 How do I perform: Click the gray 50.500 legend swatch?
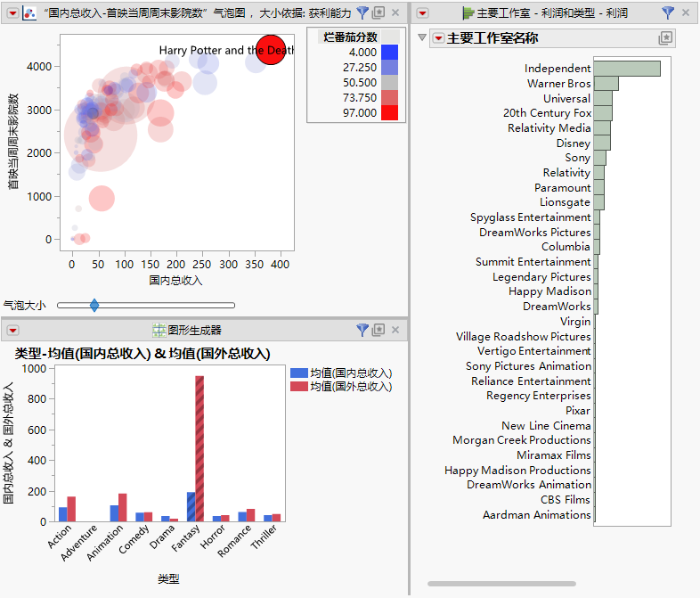tap(389, 83)
